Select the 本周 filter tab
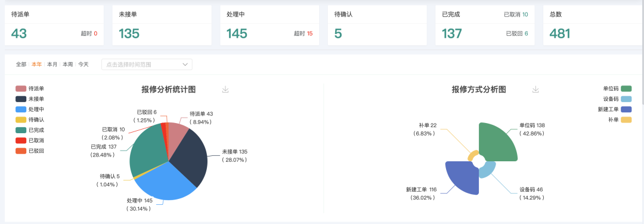Viewport: 644px width, 224px height. click(x=68, y=65)
